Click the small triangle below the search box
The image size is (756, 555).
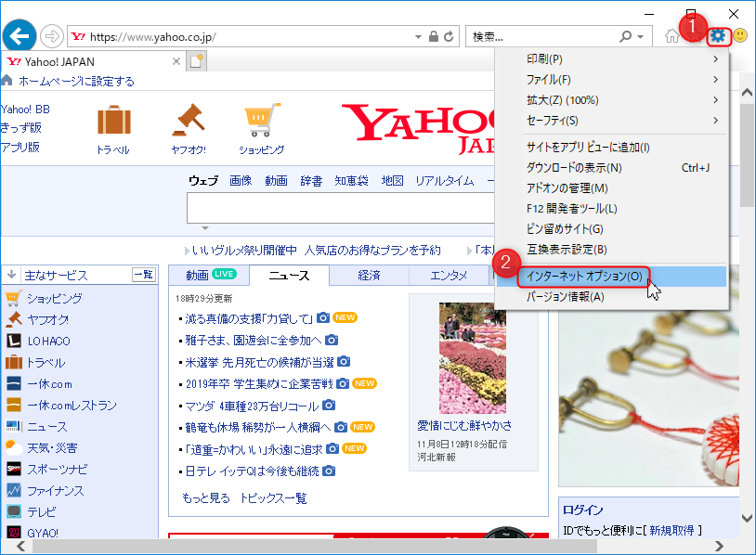click(x=205, y=228)
